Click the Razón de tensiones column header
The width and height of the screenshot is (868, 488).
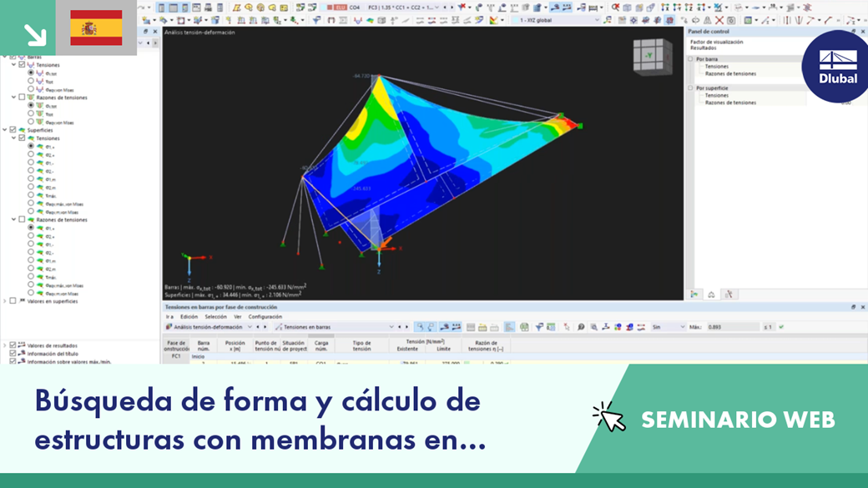tap(486, 346)
